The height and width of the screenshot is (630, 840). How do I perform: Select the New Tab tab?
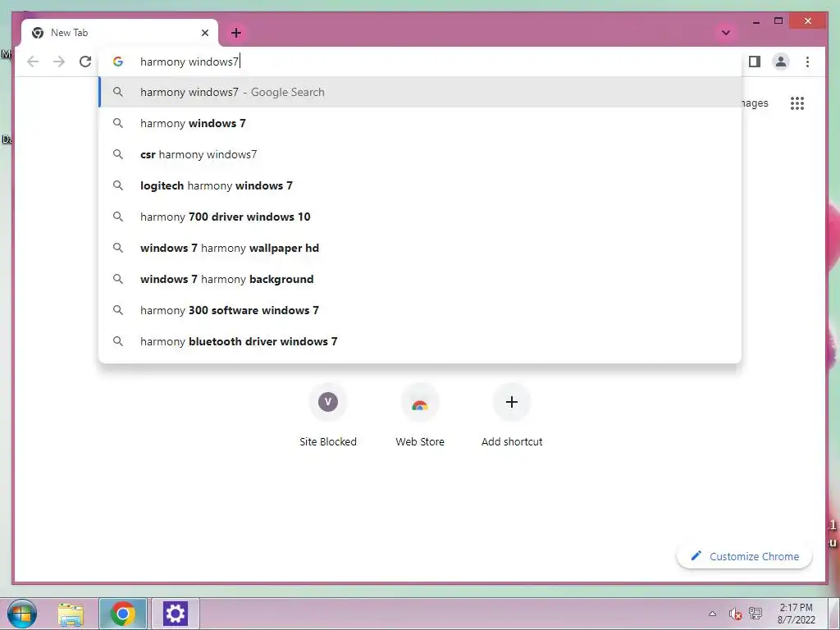pos(120,33)
